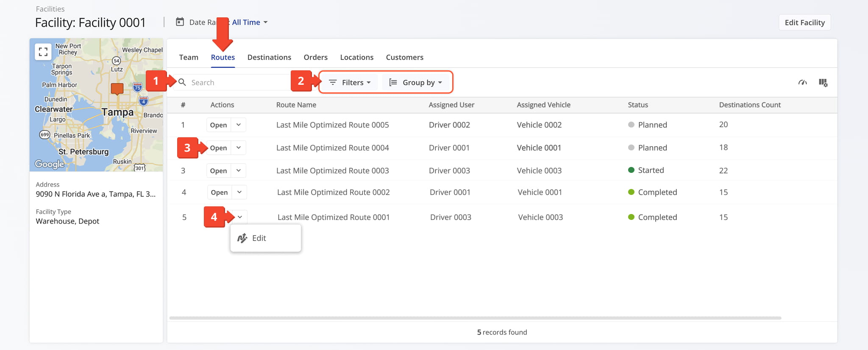
Task: Switch to the Destinations tab
Action: [x=269, y=57]
